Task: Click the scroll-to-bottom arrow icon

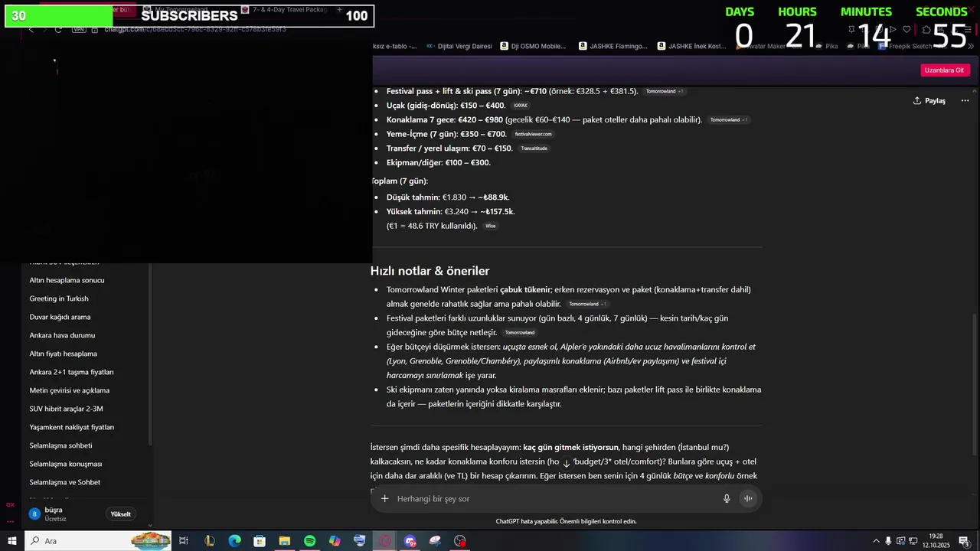Action: click(567, 463)
